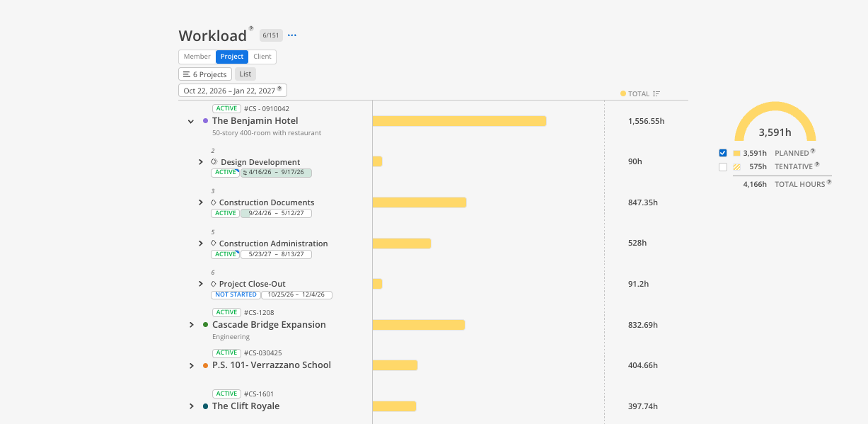Image resolution: width=868 pixels, height=424 pixels.
Task: Expand the Construction Documents phase
Action: [201, 202]
